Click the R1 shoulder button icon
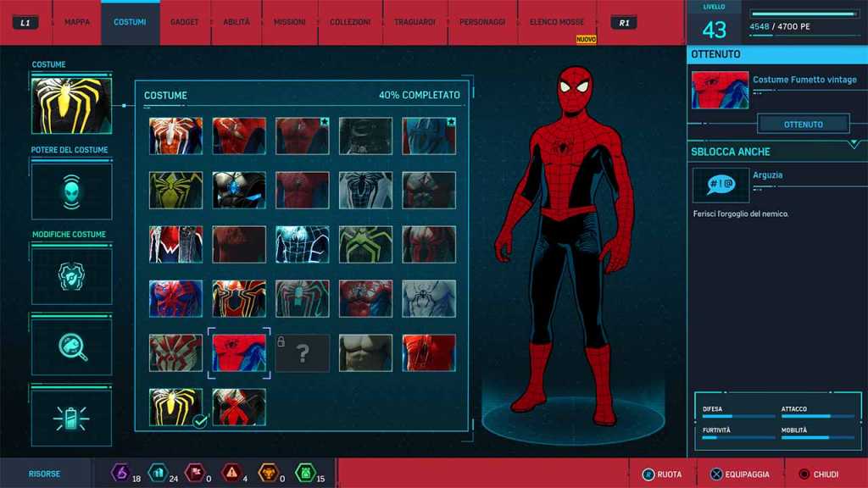The image size is (868, 488). tap(624, 23)
